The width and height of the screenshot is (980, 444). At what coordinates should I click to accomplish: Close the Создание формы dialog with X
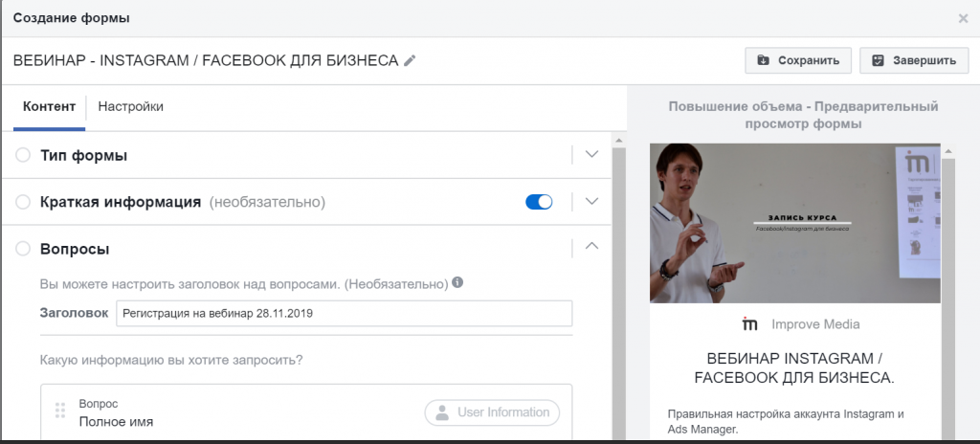click(963, 18)
